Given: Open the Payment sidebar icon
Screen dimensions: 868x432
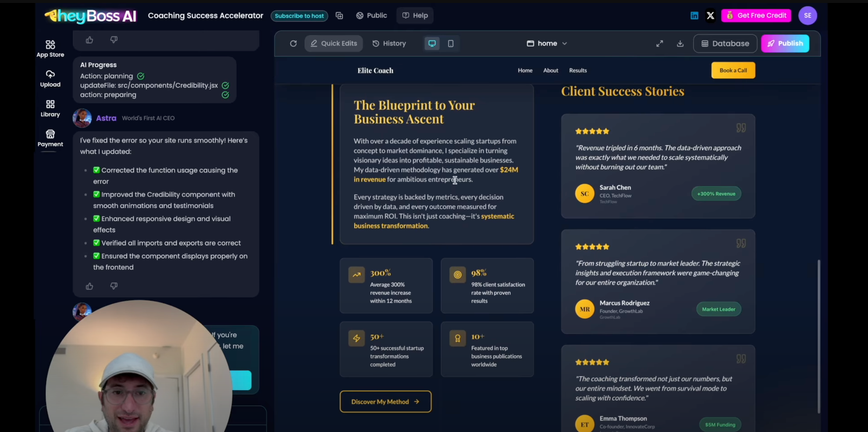Looking at the screenshot, I should (50, 138).
